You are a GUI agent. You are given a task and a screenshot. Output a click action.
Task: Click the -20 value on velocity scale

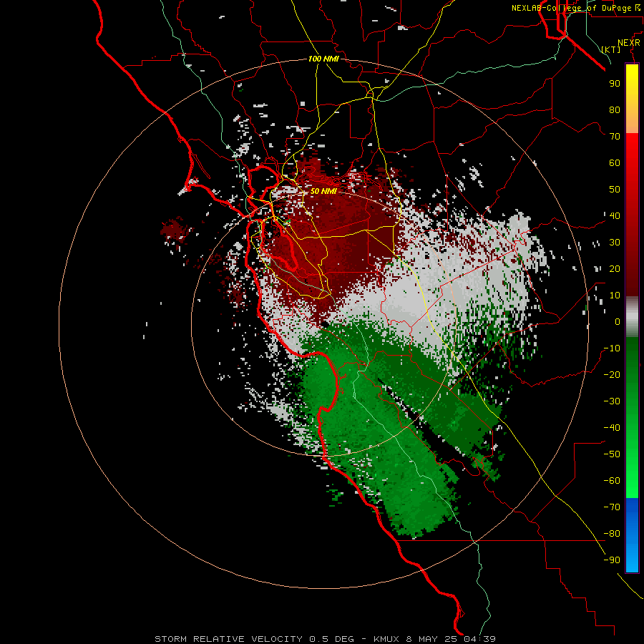(612, 375)
